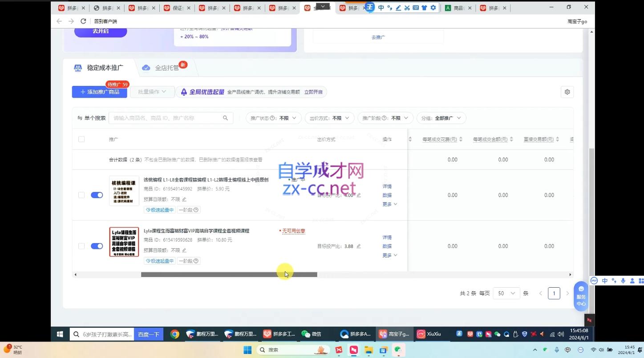The width and height of the screenshot is (644, 358).
Task: Toggle promotion switch for 核桃编程 product
Action: [97, 195]
